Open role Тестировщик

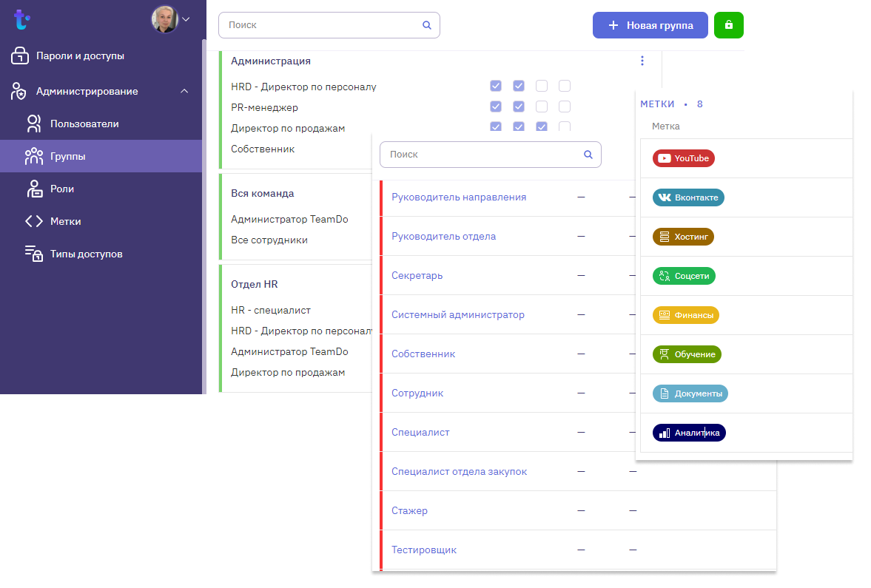coord(424,550)
